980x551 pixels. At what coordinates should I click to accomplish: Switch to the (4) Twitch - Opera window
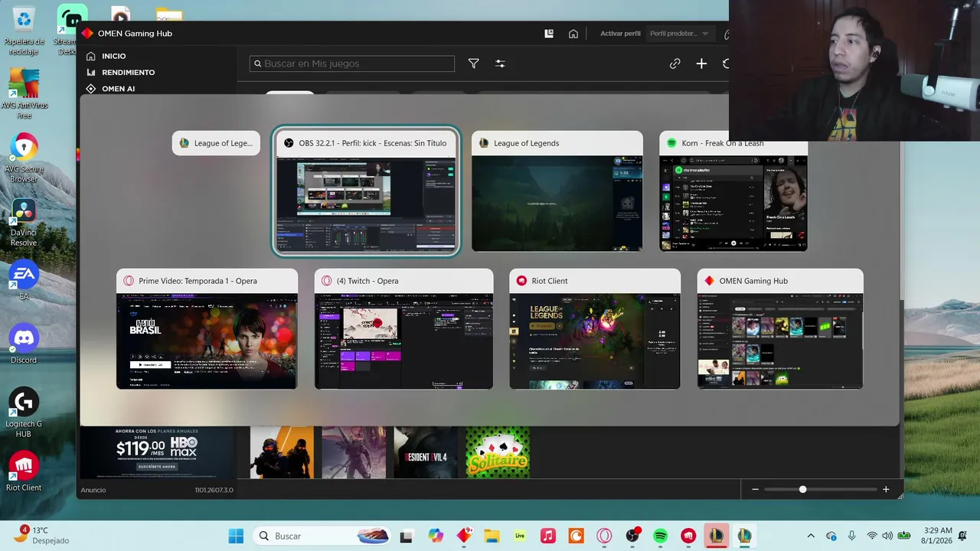point(404,329)
